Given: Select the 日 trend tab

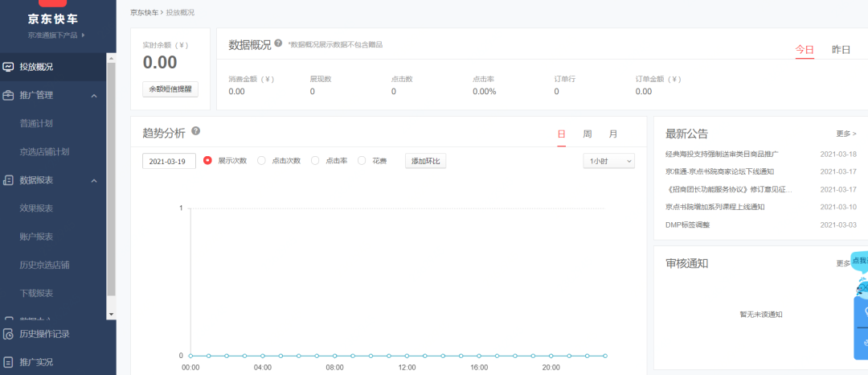Looking at the screenshot, I should tap(561, 134).
